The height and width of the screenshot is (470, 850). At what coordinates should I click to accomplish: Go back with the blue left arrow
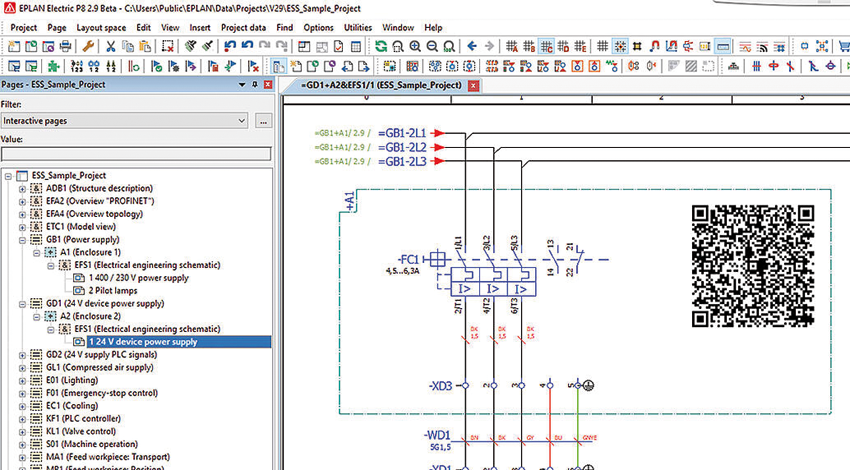click(x=472, y=47)
